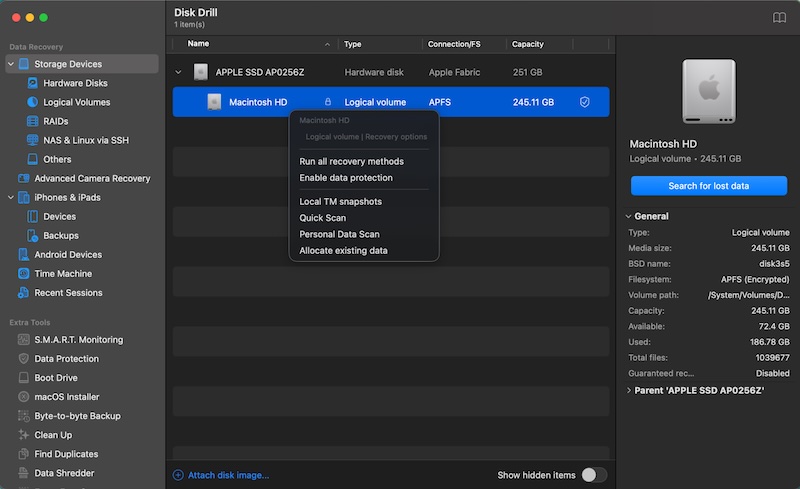Click the 251 GB capacity cell
Image resolution: width=800 pixels, height=489 pixels.
point(528,72)
